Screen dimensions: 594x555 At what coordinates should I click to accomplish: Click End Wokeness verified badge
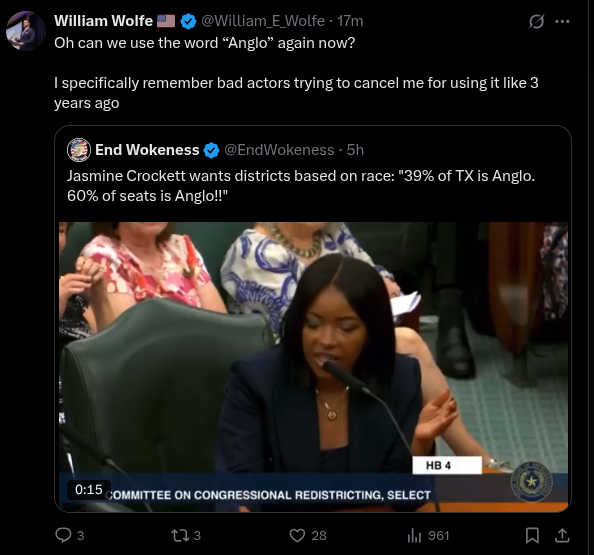[211, 150]
